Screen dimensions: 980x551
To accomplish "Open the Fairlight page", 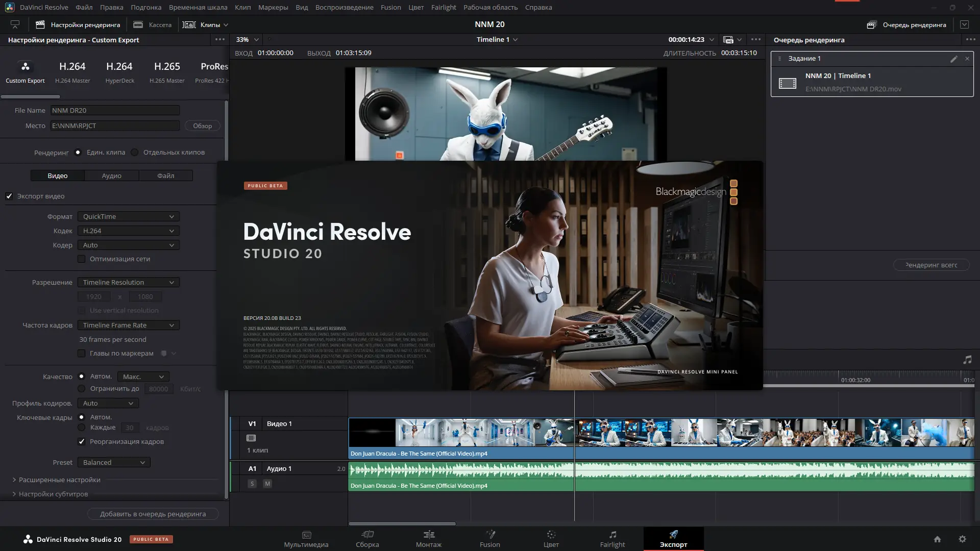I will (x=612, y=538).
